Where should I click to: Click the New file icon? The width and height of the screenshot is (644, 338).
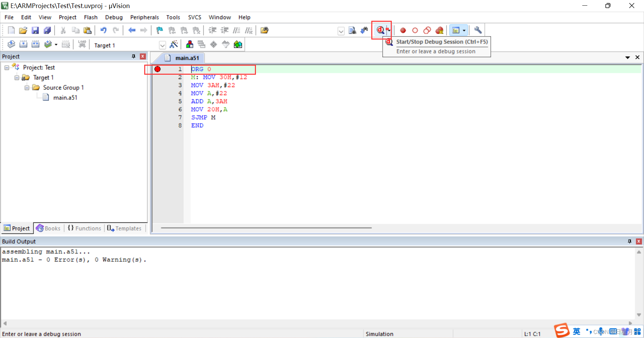[11, 30]
